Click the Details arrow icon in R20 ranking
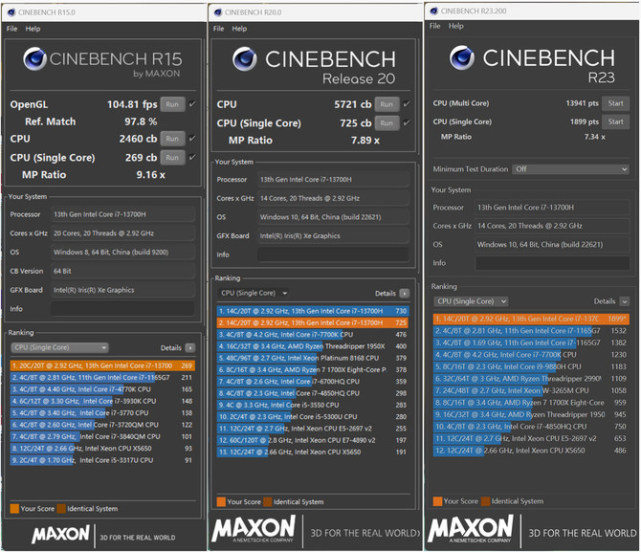Image resolution: width=641 pixels, height=552 pixels. click(404, 293)
